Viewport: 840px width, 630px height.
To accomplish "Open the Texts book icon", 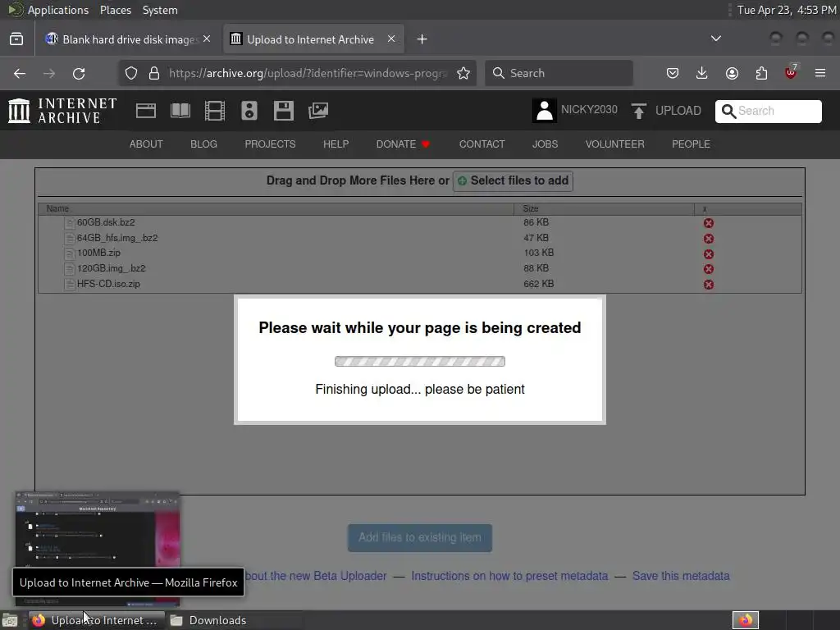I will [180, 111].
